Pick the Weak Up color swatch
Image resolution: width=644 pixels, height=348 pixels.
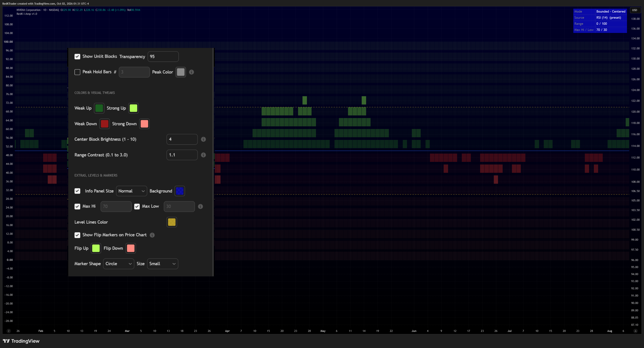[99, 108]
